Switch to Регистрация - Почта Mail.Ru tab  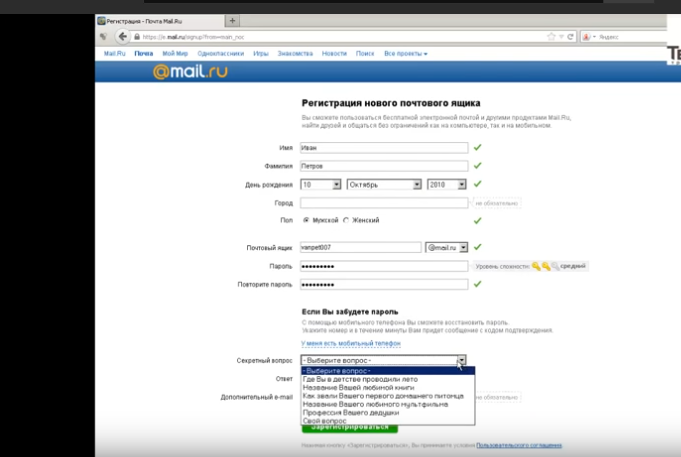point(159,21)
